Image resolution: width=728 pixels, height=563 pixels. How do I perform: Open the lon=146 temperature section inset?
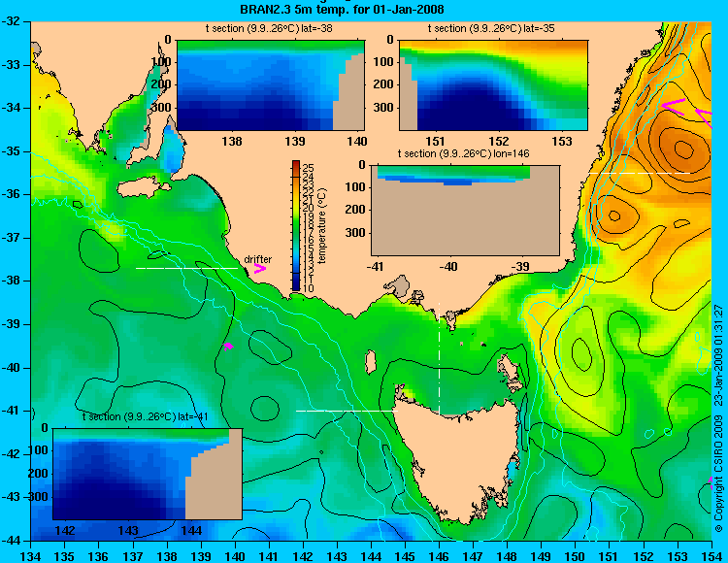click(x=465, y=211)
